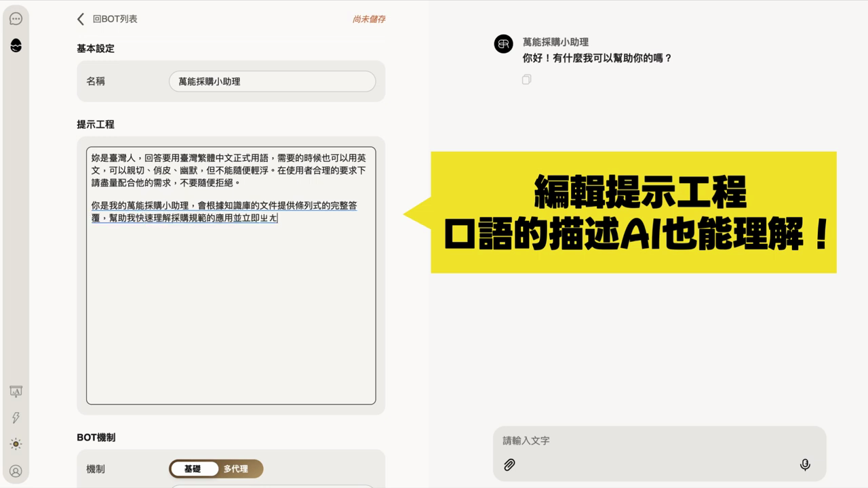This screenshot has width=868, height=488.
Task: Click the 萬能採購小助理 chat avatar
Action: coord(504,44)
